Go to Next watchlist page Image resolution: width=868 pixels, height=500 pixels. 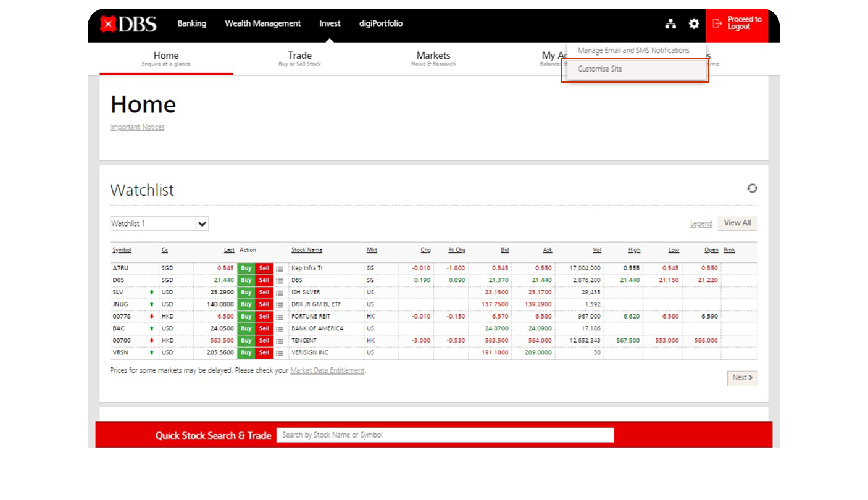(742, 378)
